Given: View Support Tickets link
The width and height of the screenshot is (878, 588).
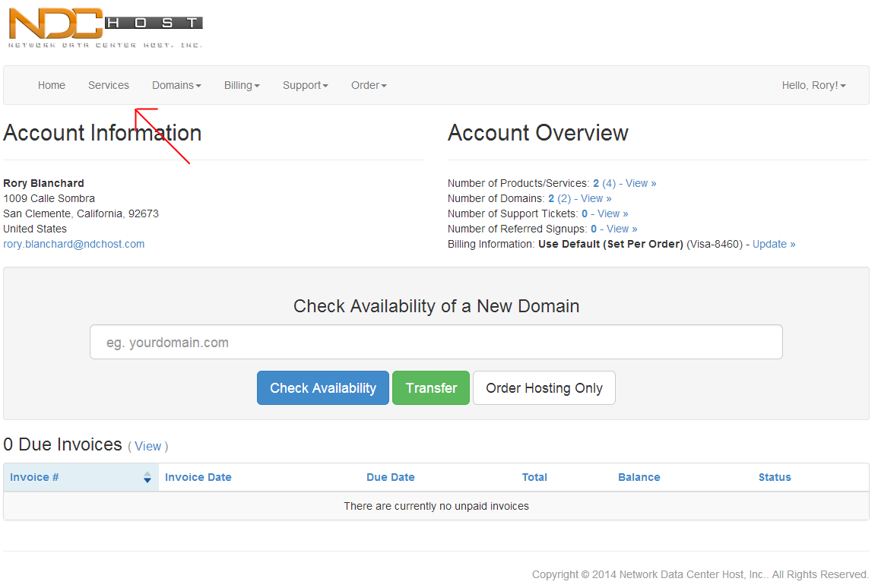Looking at the screenshot, I should (x=613, y=213).
